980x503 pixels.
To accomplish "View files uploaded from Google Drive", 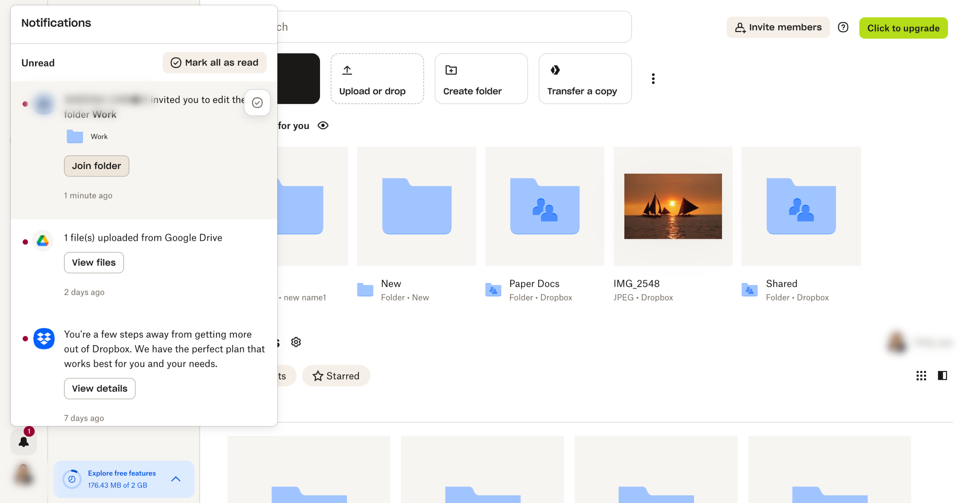I will click(94, 263).
